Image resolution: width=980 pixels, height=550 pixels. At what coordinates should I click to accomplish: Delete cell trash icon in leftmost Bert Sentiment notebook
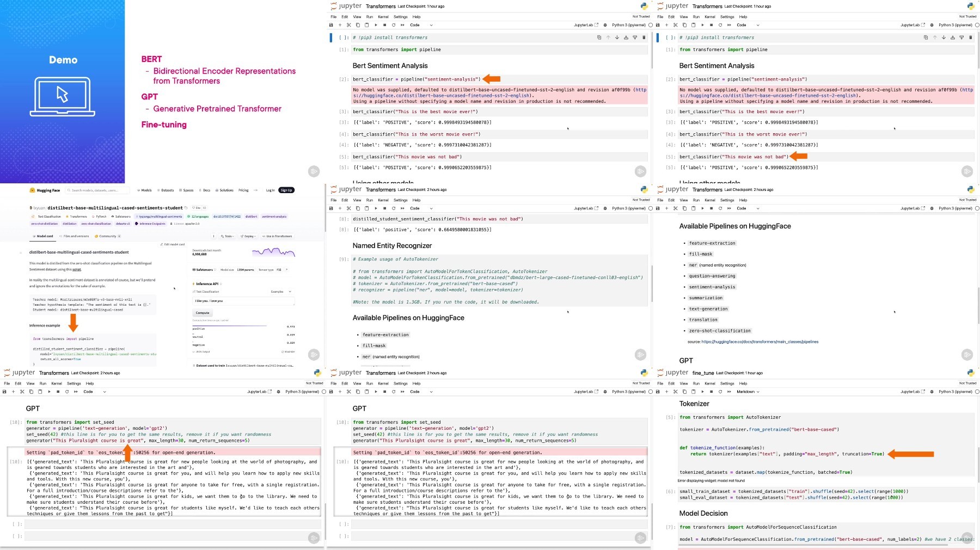pyautogui.click(x=644, y=38)
